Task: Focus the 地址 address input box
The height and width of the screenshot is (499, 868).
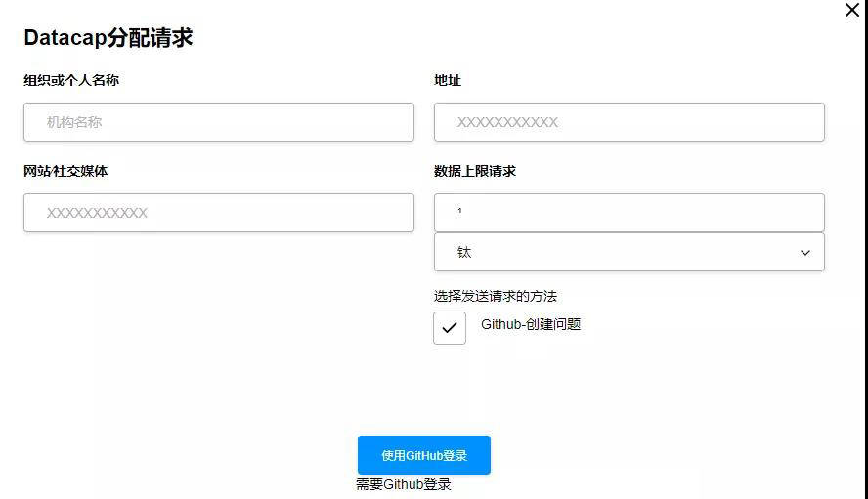Action: (x=629, y=122)
